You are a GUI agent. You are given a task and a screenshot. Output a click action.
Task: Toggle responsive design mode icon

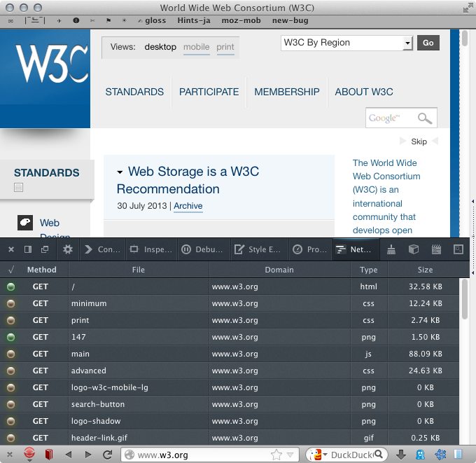[x=458, y=249]
